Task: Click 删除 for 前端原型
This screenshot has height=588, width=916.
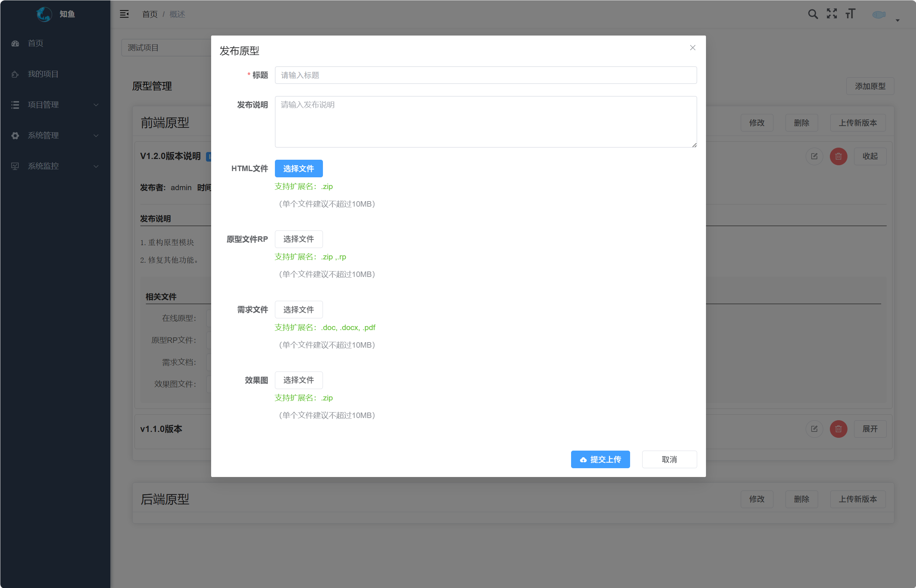Action: point(801,123)
